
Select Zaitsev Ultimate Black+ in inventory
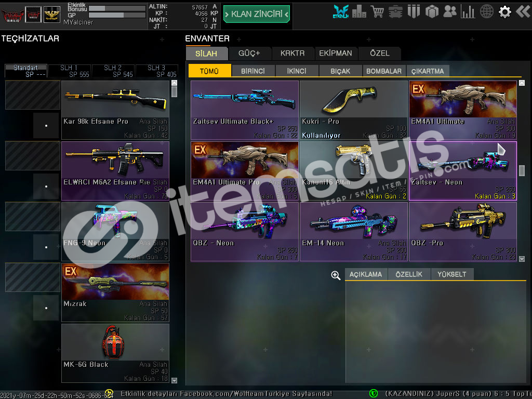pos(245,110)
